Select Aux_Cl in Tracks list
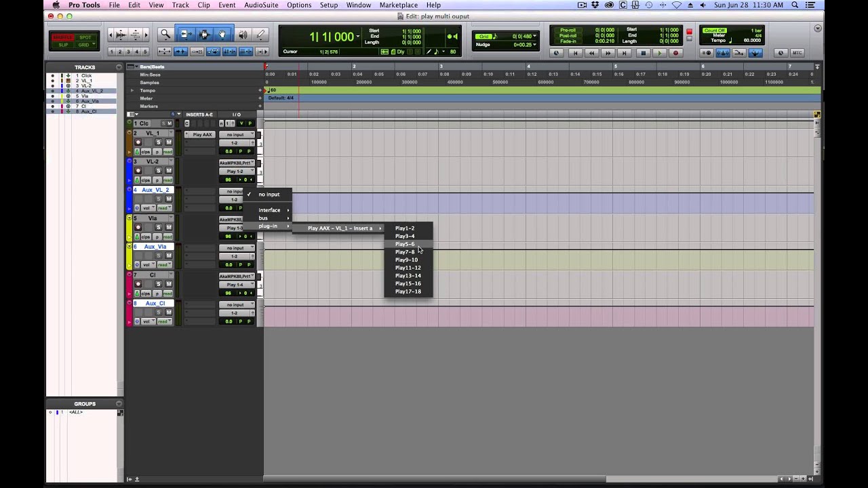Viewport: 868px width, 488px height. 88,111
